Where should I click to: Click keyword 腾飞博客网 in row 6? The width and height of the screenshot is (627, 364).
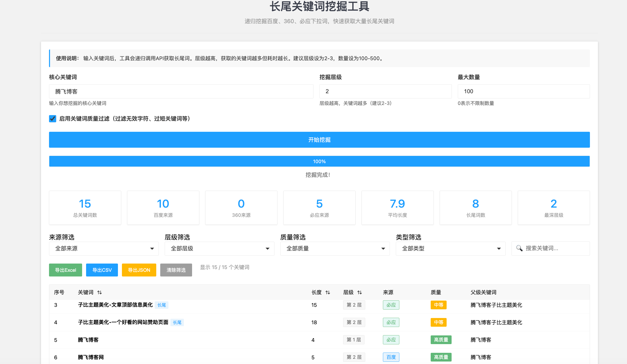[91, 357]
